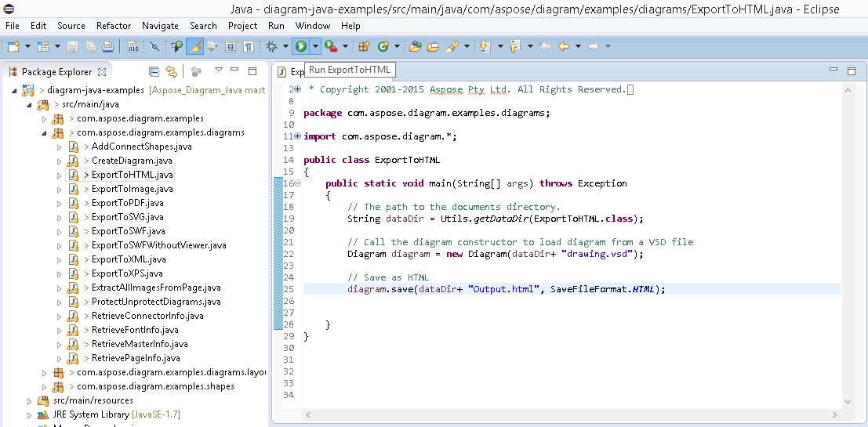Click the New file wizard icon
Image resolution: width=868 pixels, height=427 pixels.
pyautogui.click(x=13, y=46)
